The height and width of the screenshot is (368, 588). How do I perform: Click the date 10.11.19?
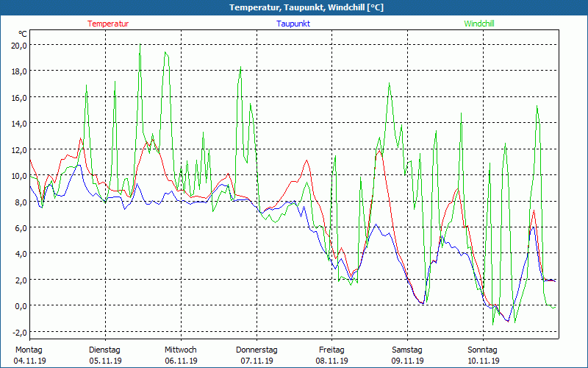coord(483,361)
